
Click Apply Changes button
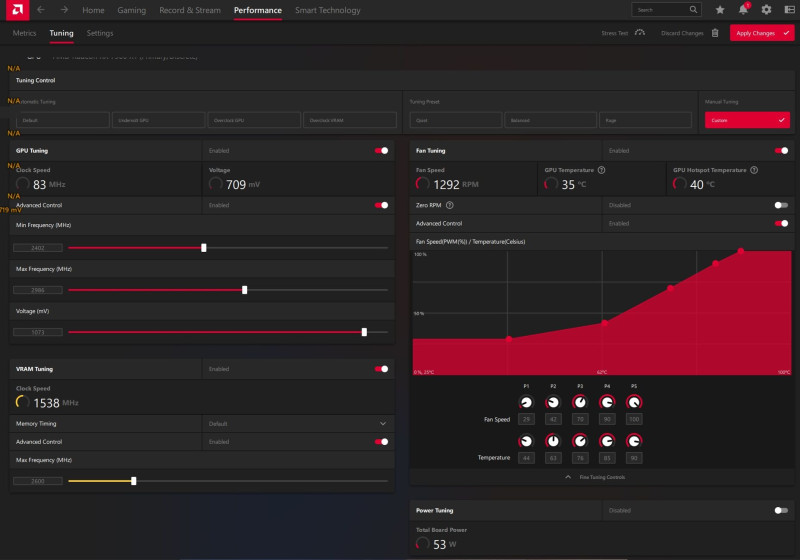[x=762, y=33]
